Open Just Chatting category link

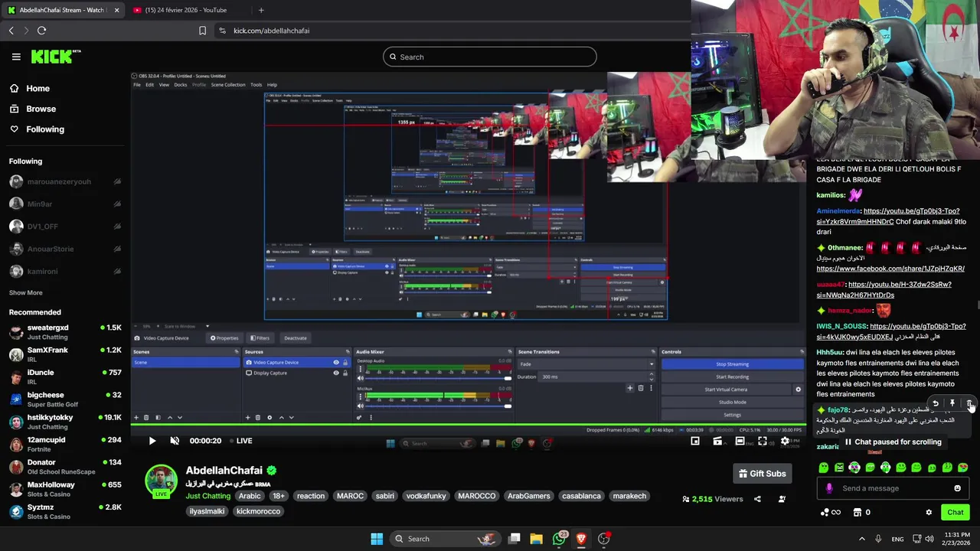tap(208, 496)
